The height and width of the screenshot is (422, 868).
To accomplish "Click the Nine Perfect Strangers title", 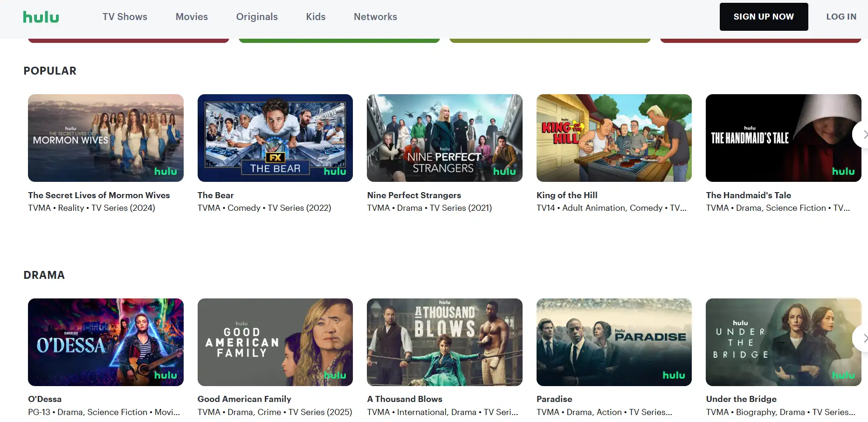I will point(414,195).
